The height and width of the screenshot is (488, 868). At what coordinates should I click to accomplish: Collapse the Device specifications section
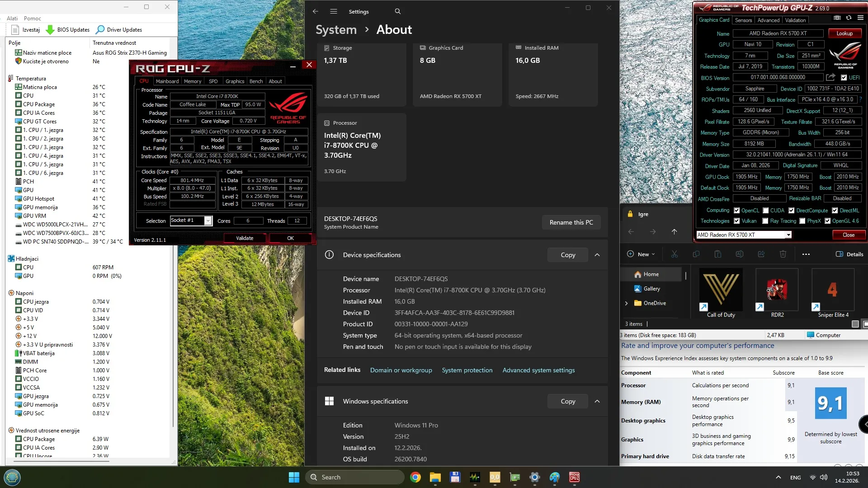pyautogui.click(x=597, y=255)
